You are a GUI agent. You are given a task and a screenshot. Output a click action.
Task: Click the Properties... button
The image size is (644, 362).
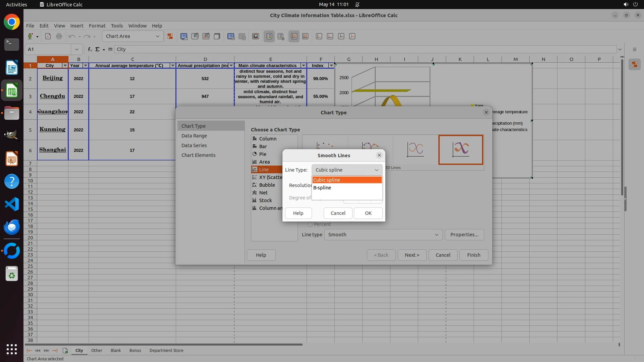tap(464, 235)
